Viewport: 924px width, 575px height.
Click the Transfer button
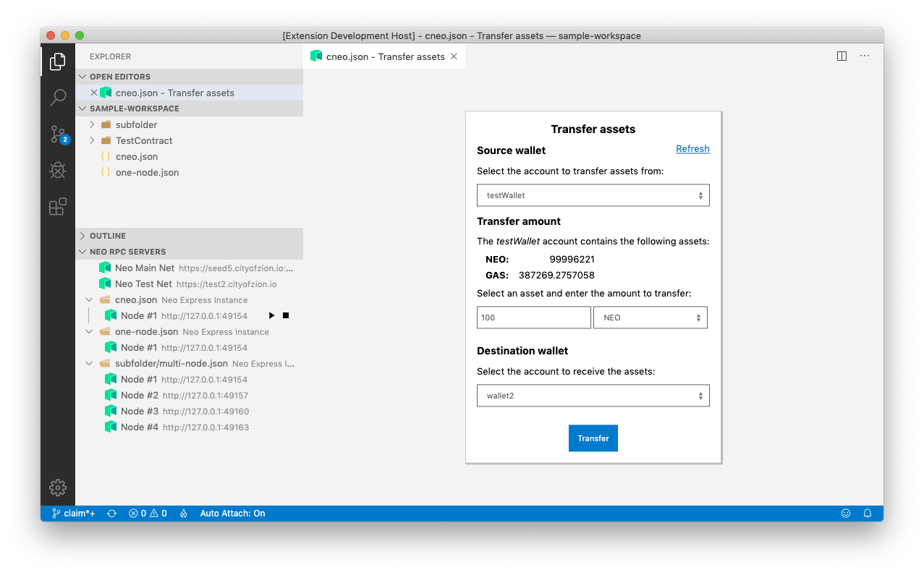pos(593,438)
